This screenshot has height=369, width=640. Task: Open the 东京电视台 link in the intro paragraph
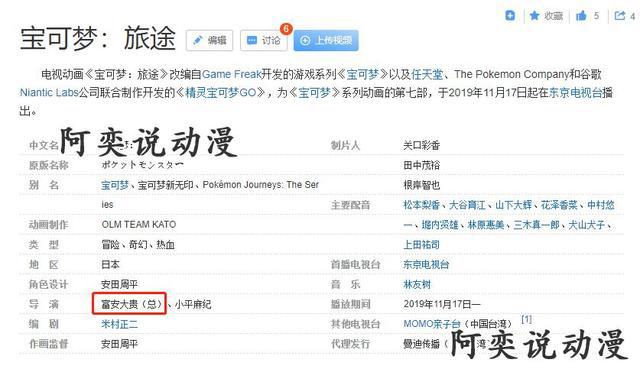point(575,93)
